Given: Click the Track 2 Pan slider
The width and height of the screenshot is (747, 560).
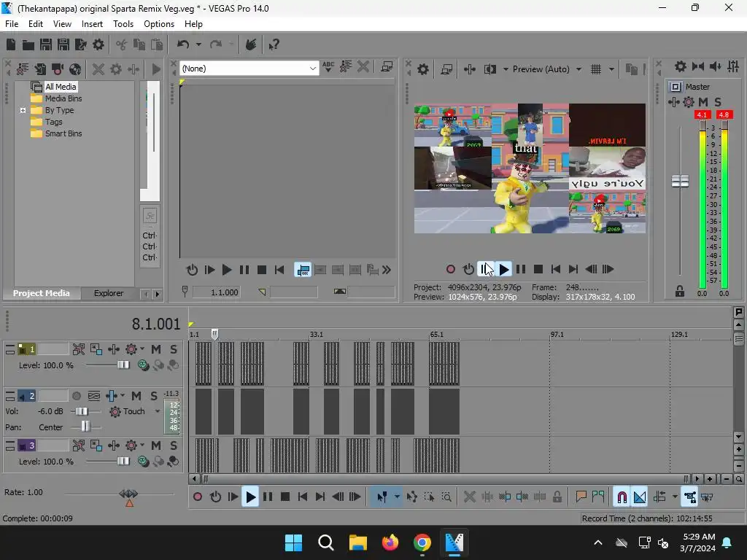Looking at the screenshot, I should [85, 426].
